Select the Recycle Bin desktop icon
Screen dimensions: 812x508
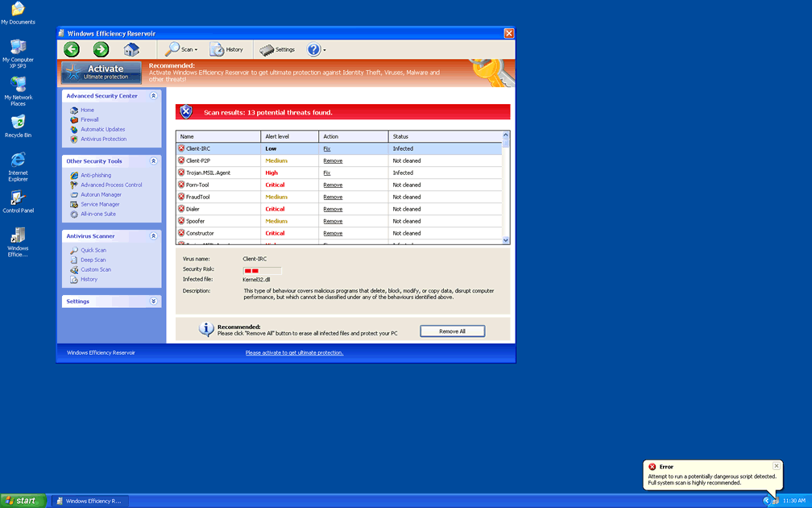coord(18,125)
